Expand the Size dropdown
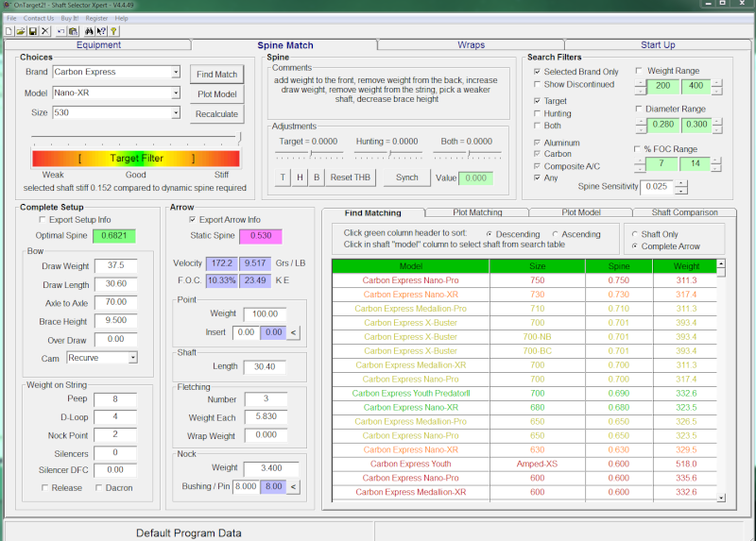Screen dimensions: 756x541 176,112
